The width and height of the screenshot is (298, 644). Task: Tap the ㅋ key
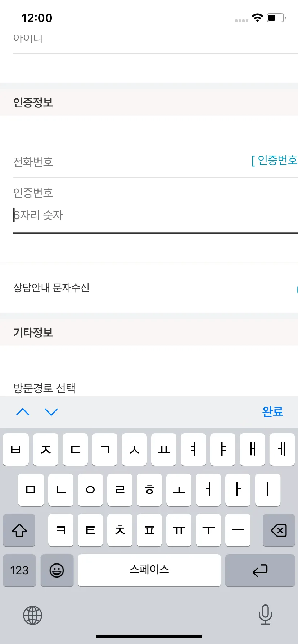tap(61, 530)
